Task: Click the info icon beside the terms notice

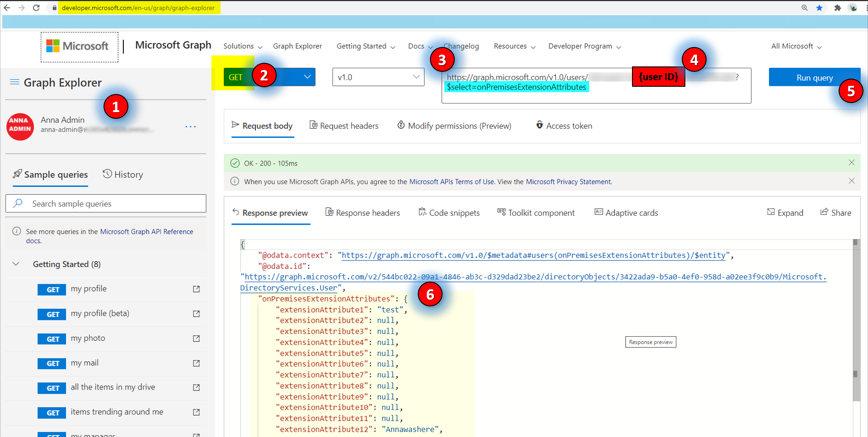Action: pyautogui.click(x=235, y=181)
